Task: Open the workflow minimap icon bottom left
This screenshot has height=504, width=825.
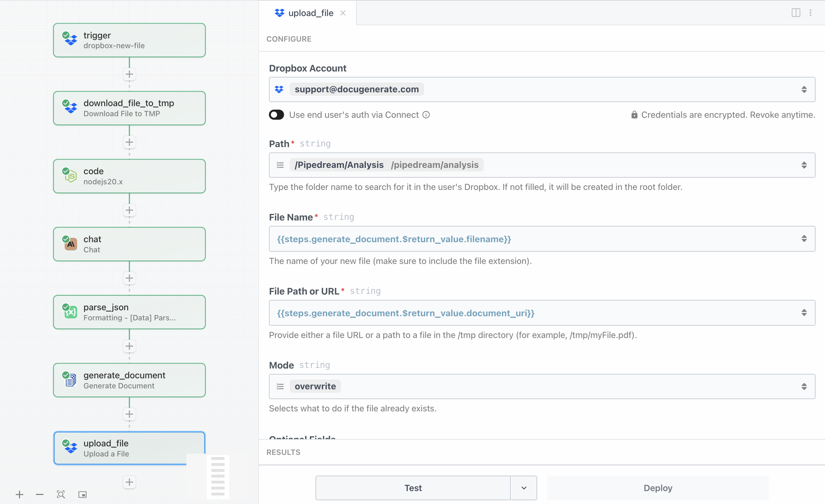Action: [x=82, y=494]
